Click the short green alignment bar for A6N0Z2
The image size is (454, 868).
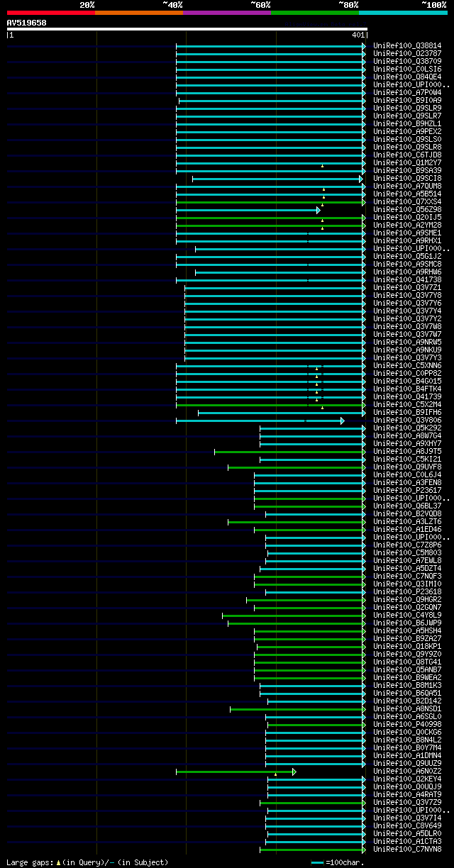[236, 772]
